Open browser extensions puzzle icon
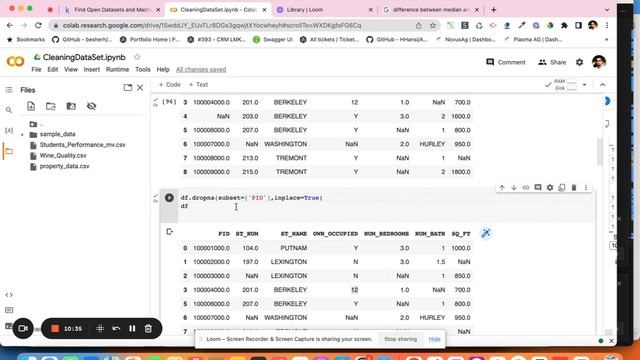This screenshot has width=640, height=360. (x=564, y=25)
